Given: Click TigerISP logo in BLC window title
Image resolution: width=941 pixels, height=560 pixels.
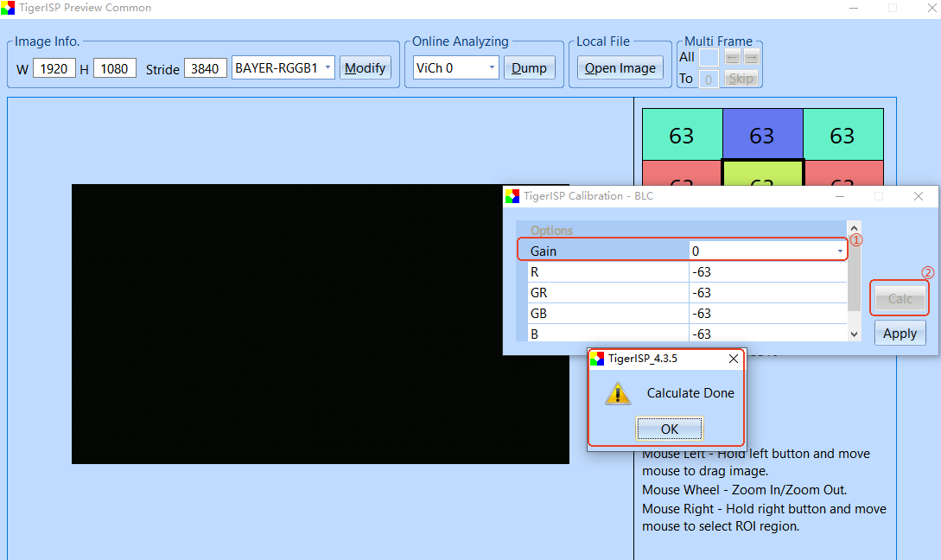Looking at the screenshot, I should click(512, 196).
